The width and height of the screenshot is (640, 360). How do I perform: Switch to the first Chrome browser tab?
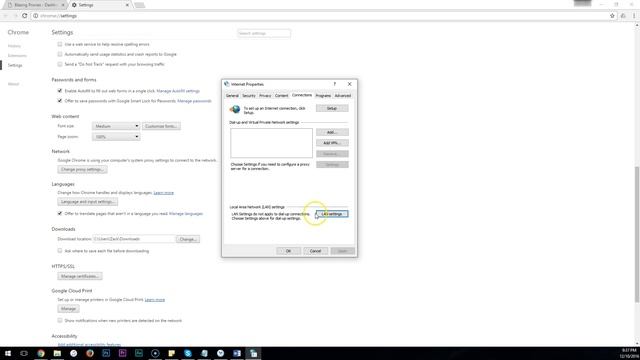(36, 5)
